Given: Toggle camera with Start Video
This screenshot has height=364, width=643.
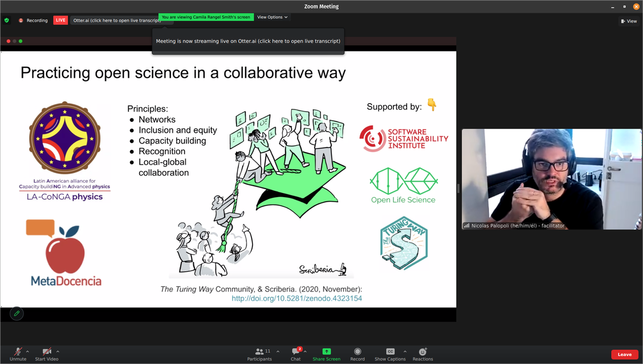Looking at the screenshot, I should click(x=47, y=352).
